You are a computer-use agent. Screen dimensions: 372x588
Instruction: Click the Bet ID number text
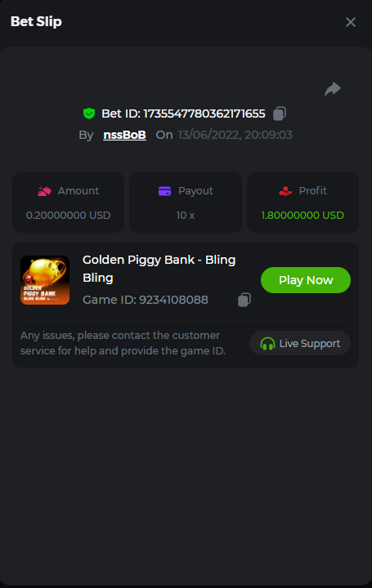[204, 114]
